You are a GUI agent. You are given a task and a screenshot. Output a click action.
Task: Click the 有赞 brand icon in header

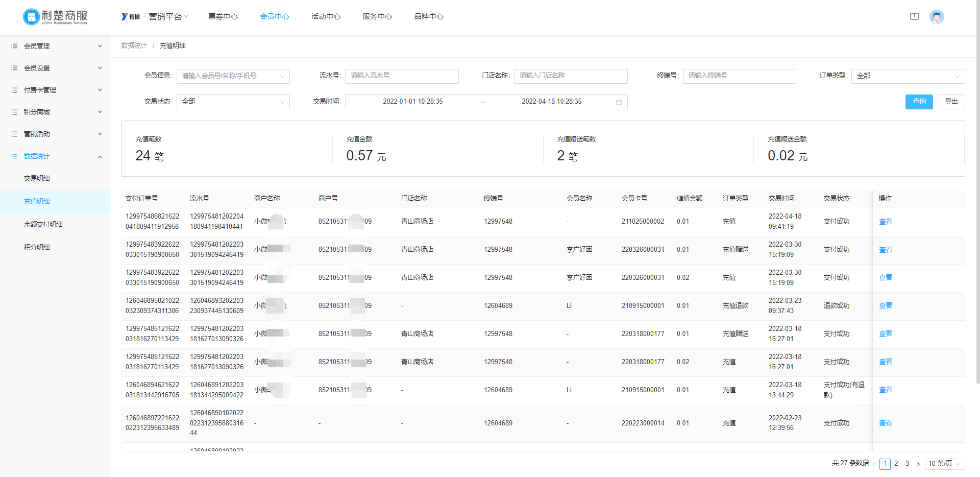tap(130, 16)
